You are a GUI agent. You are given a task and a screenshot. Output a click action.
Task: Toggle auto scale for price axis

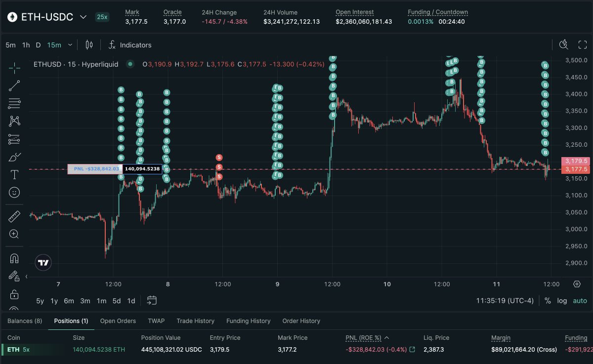(580, 300)
